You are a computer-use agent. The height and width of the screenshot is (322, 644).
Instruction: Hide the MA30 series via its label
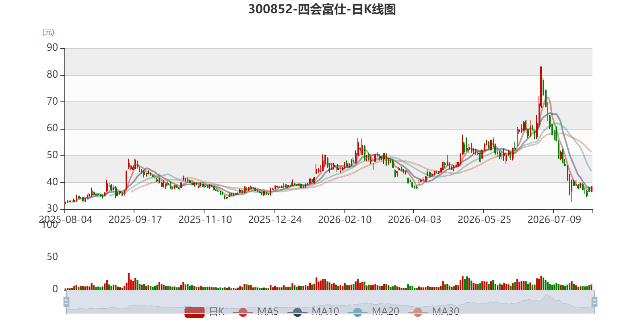(446, 312)
